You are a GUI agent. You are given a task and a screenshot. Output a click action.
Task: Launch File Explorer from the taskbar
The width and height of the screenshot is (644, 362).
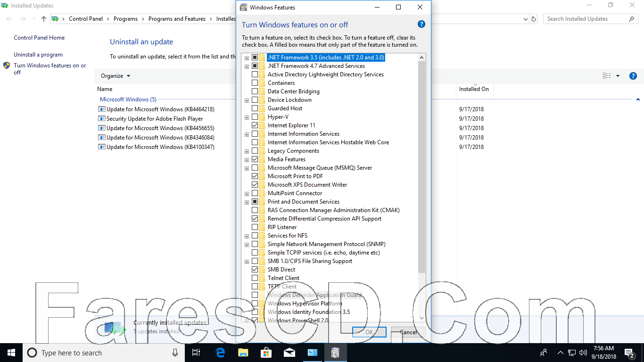click(x=243, y=353)
